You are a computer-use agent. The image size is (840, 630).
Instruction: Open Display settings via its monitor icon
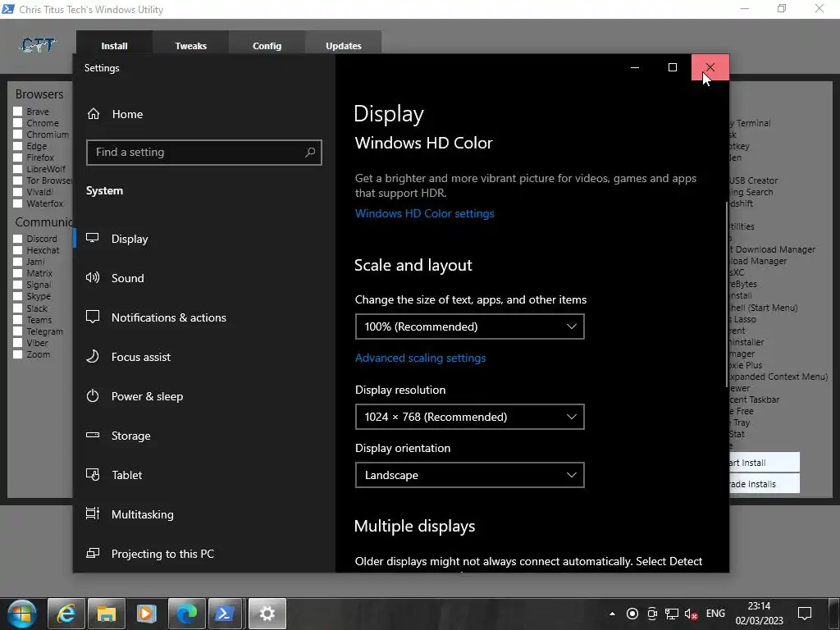pyautogui.click(x=92, y=238)
